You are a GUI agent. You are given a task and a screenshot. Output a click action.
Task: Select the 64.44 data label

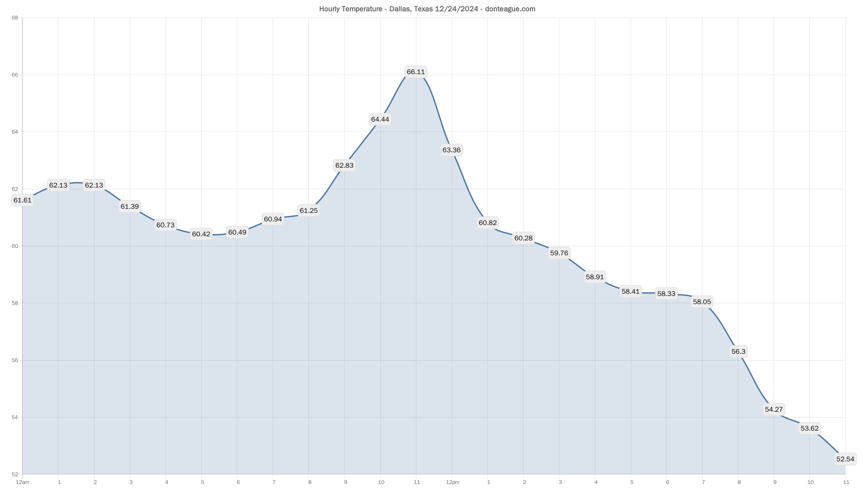point(380,119)
